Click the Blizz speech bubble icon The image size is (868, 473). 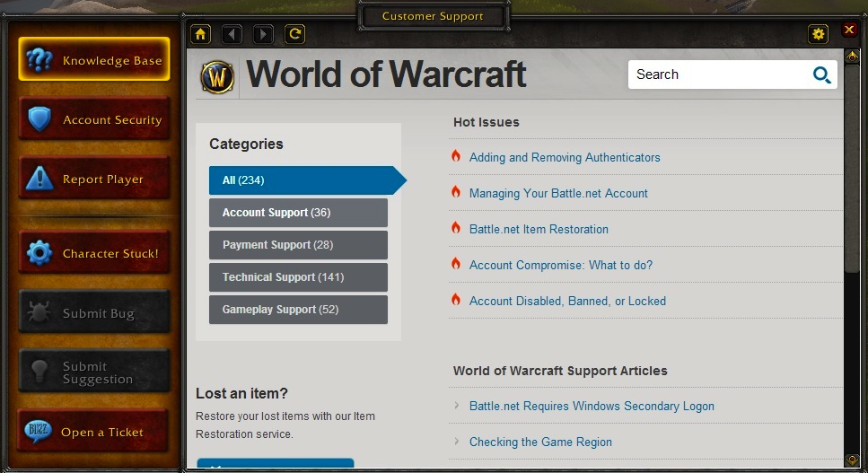39,431
